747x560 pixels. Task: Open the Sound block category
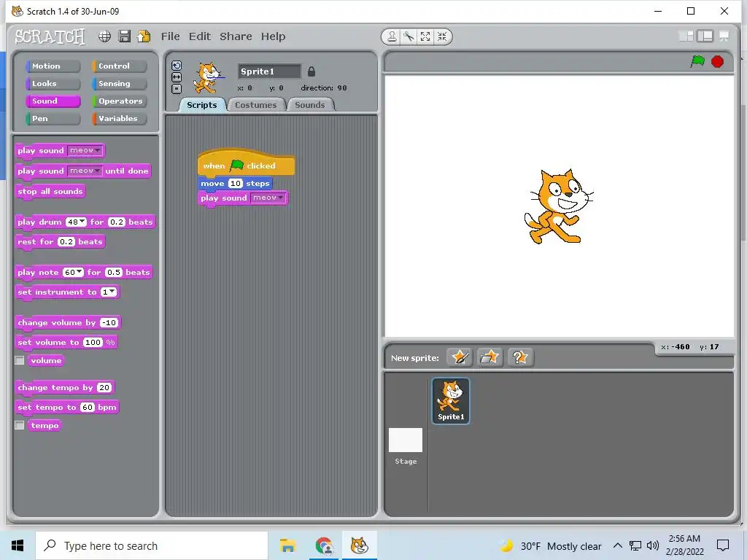tap(53, 101)
